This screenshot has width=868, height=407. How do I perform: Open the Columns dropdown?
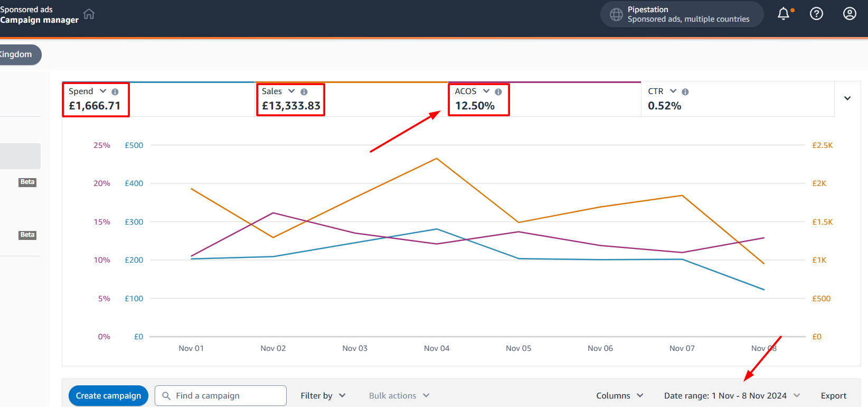pos(620,395)
